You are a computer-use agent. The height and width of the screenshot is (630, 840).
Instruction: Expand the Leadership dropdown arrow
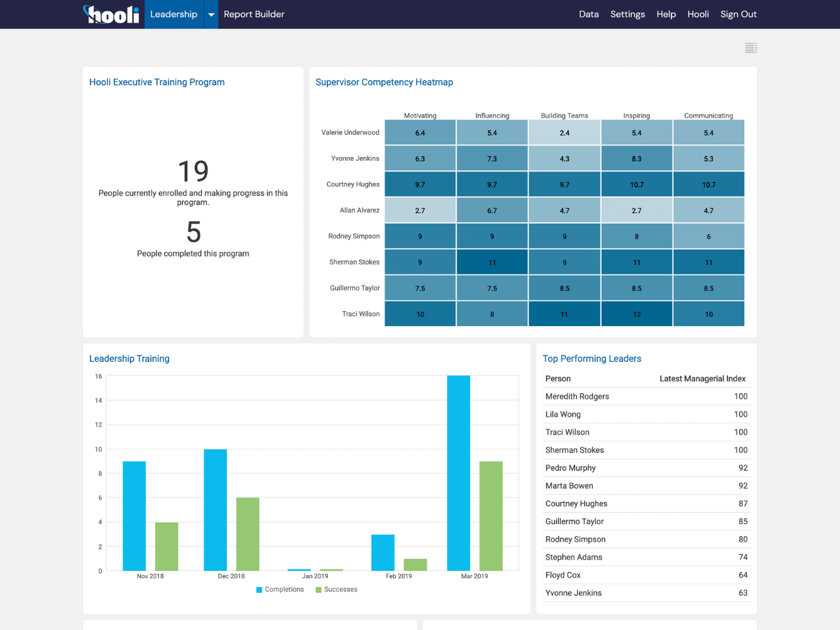(211, 14)
